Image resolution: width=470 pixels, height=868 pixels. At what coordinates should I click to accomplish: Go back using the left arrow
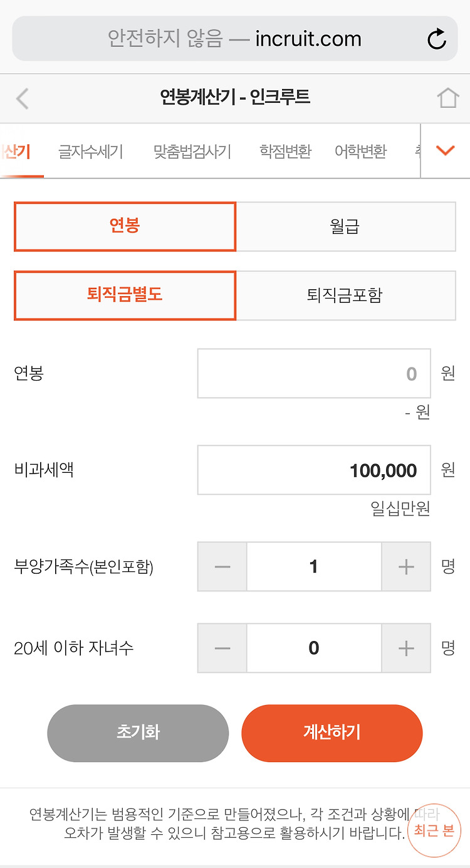pos(23,98)
